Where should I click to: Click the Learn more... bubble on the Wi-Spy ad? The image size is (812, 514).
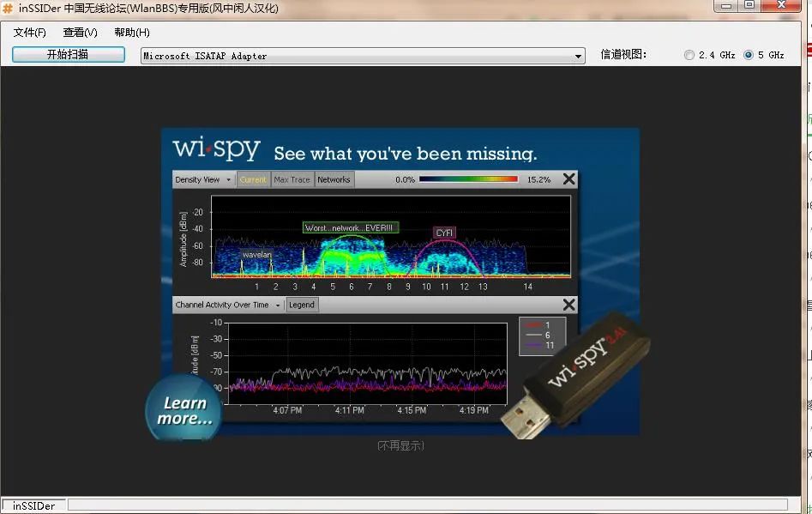pyautogui.click(x=183, y=408)
